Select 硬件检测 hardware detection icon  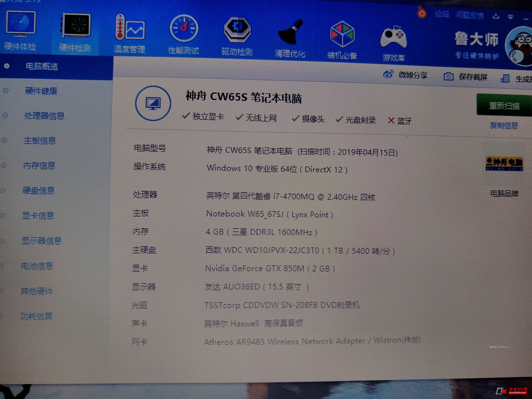pos(76,25)
